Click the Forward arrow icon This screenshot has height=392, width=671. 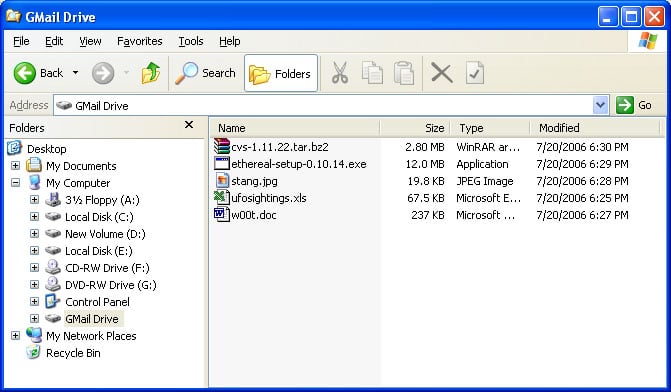(103, 73)
